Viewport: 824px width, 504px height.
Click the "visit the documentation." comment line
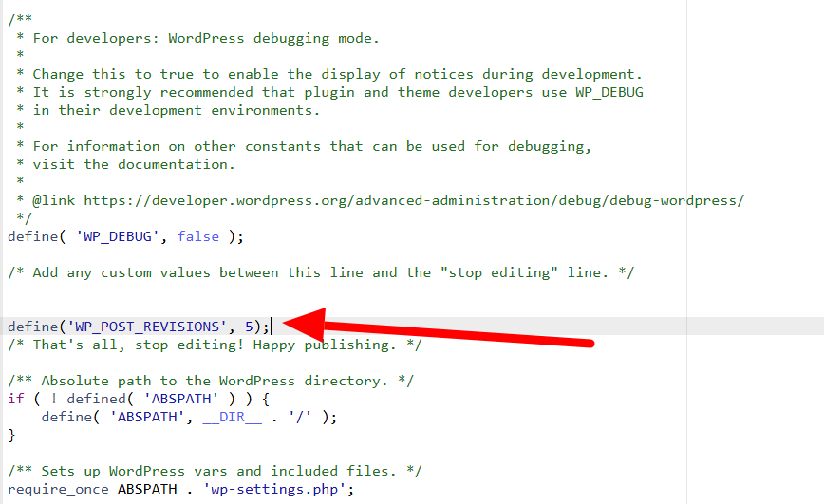[125, 164]
